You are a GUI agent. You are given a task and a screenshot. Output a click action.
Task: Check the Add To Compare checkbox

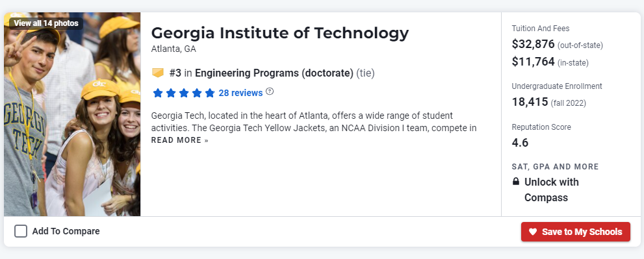point(21,231)
